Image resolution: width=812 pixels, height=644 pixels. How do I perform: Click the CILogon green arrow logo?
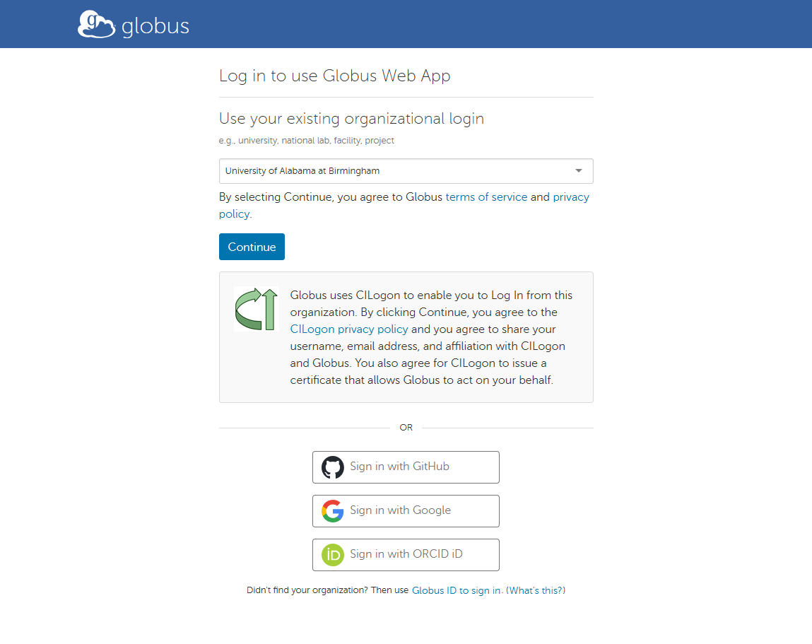257,309
